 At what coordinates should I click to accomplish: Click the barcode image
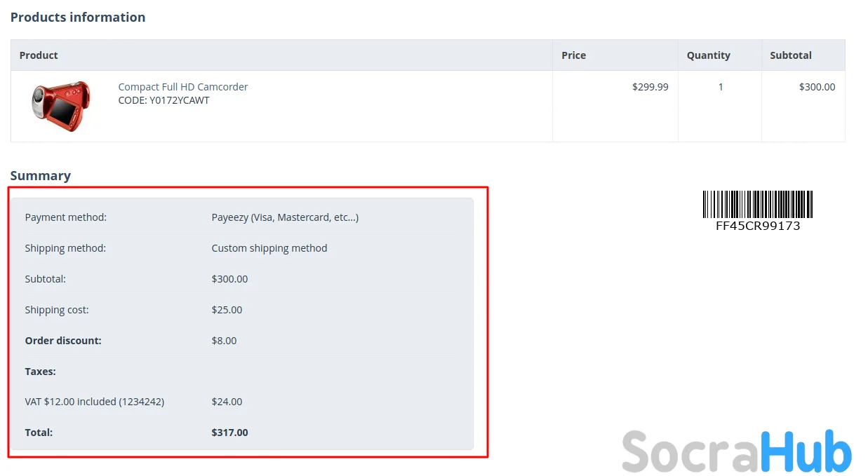758,204
